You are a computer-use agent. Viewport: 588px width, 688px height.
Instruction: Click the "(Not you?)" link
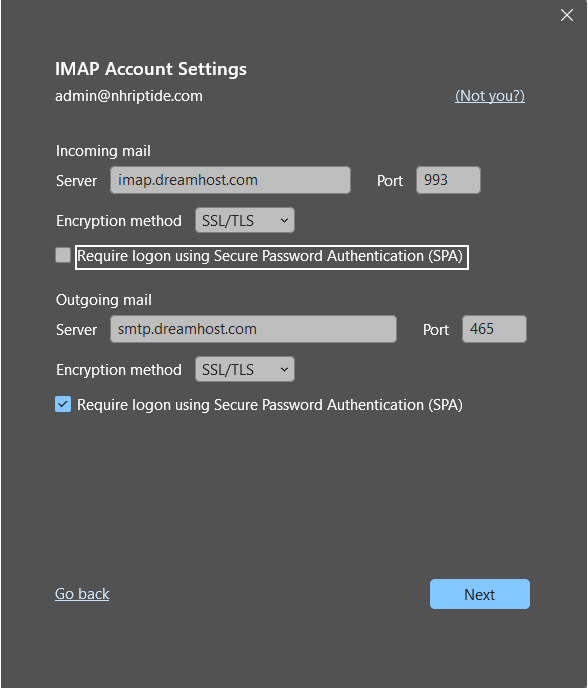tap(490, 96)
